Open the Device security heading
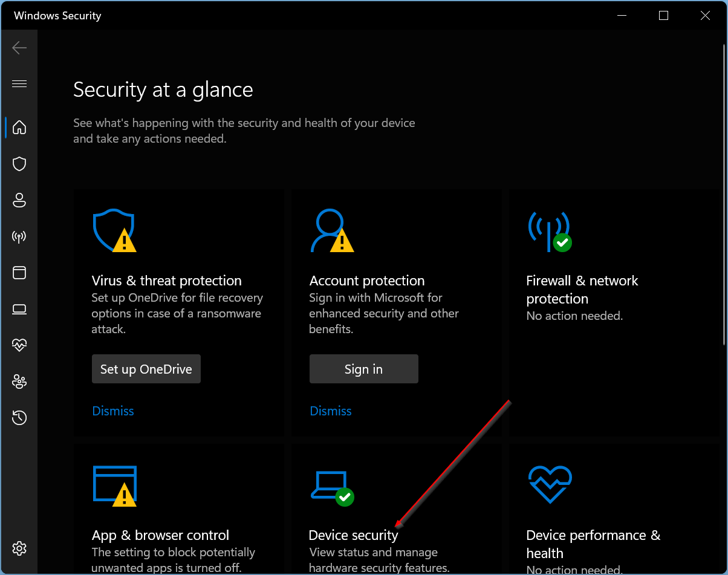The height and width of the screenshot is (575, 728). click(x=354, y=535)
